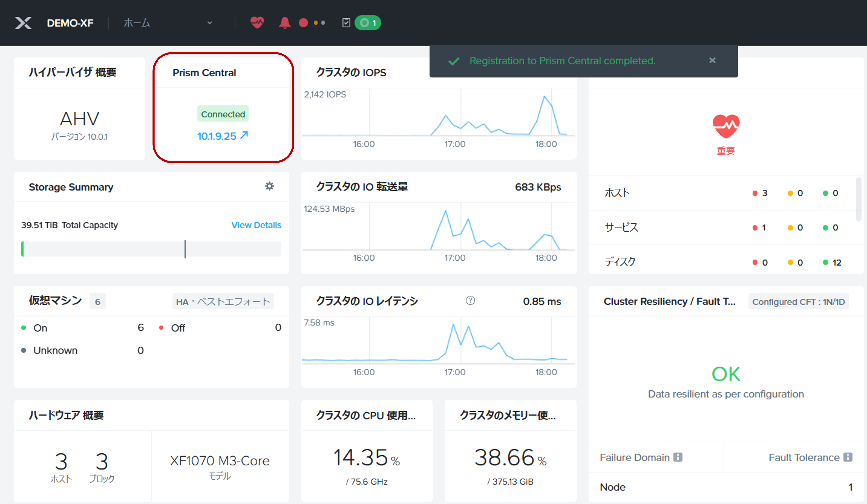
Task: Open the health heart icon in header
Action: click(x=257, y=23)
